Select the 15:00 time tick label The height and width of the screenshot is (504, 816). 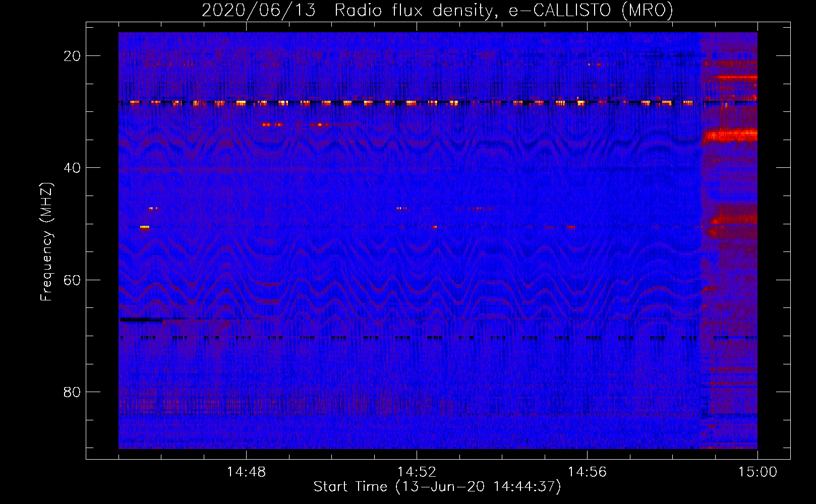(x=757, y=472)
